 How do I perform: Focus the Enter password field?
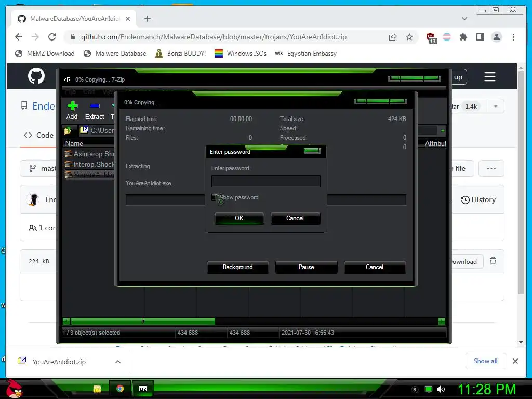pyautogui.click(x=265, y=181)
